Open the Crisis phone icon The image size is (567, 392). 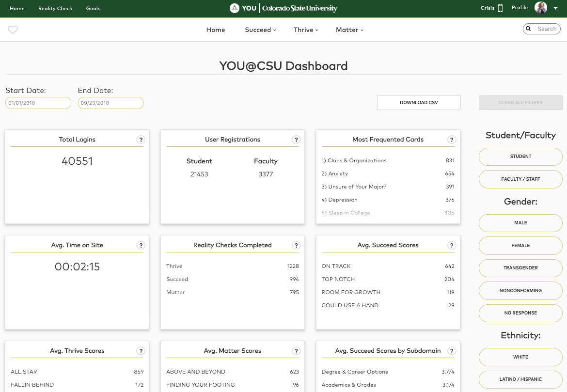click(501, 8)
